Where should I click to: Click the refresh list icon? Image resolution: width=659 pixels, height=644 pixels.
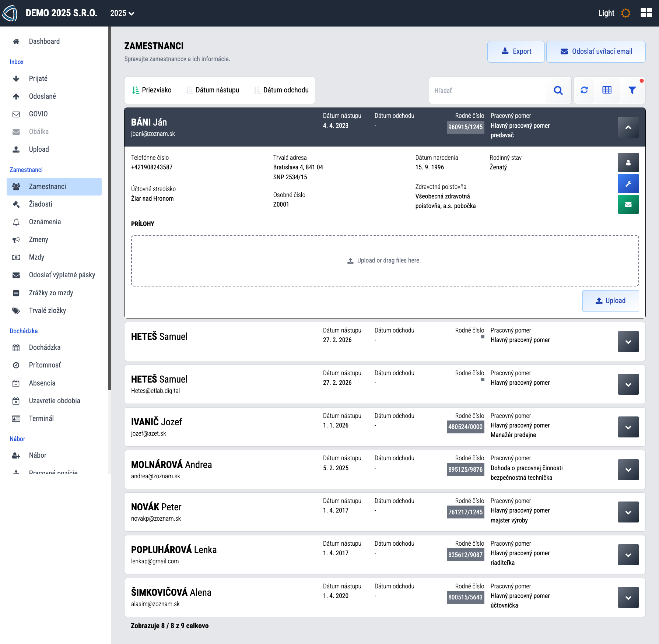[x=584, y=90]
